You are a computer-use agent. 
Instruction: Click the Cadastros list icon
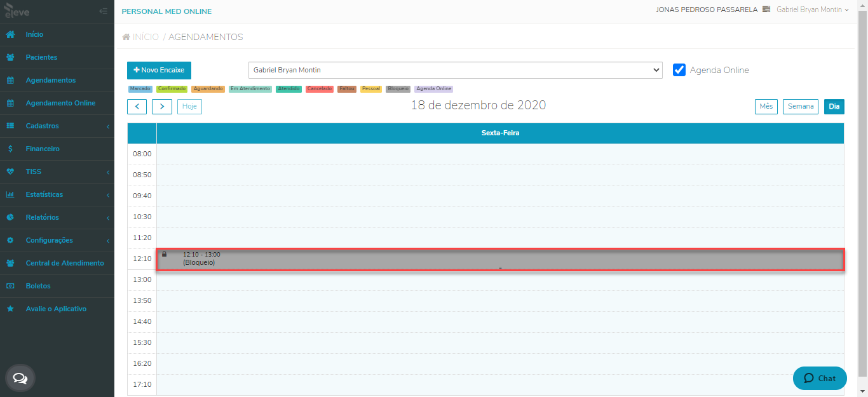tap(10, 126)
